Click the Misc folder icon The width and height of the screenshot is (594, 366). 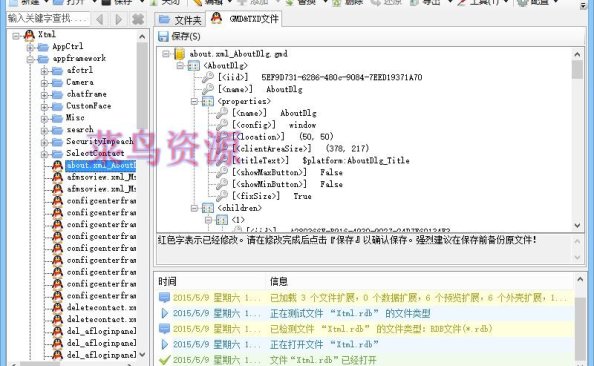tap(57, 118)
